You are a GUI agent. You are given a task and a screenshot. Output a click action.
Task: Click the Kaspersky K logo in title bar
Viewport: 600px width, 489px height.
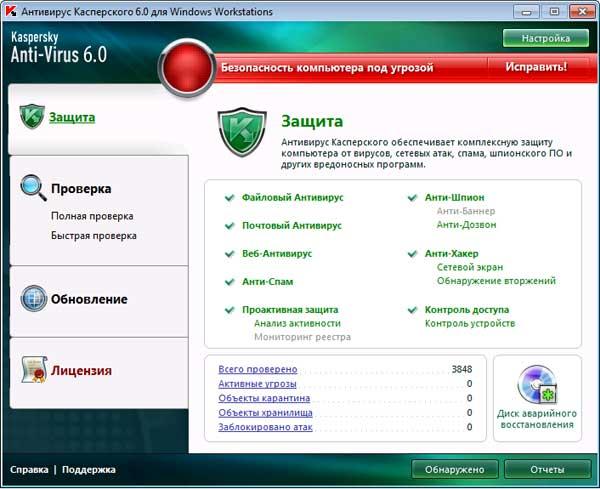[x=11, y=11]
